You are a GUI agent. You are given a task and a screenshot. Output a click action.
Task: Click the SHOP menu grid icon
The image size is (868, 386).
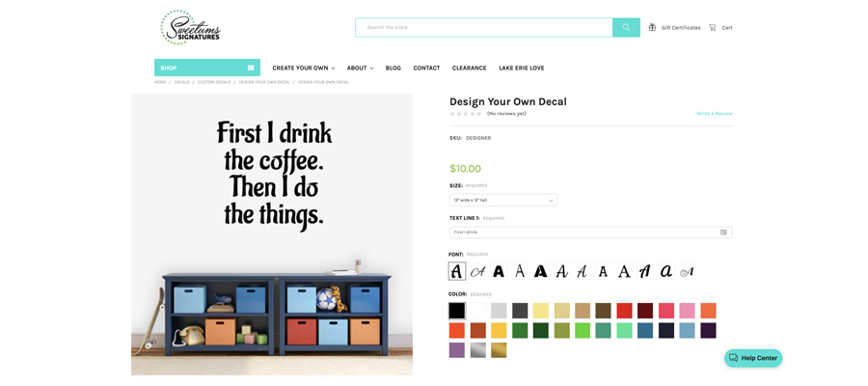(x=251, y=68)
